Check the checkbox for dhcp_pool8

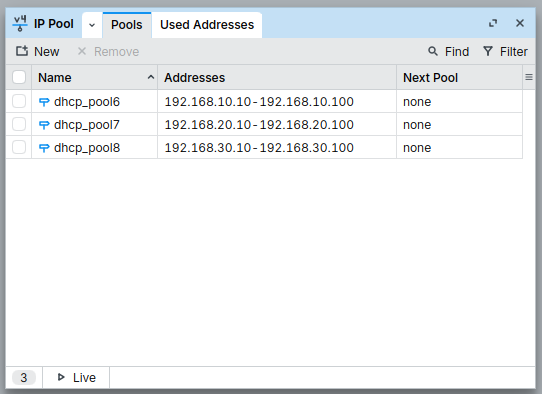pyautogui.click(x=19, y=147)
